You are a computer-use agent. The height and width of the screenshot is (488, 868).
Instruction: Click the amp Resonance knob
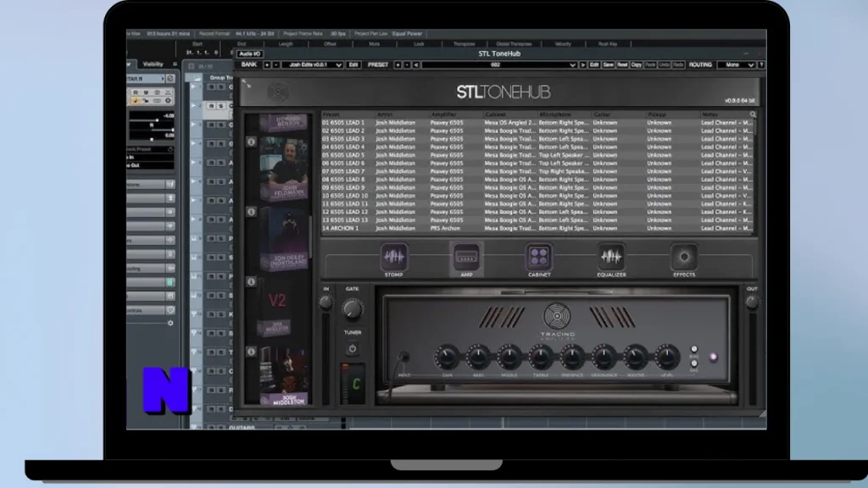[604, 358]
